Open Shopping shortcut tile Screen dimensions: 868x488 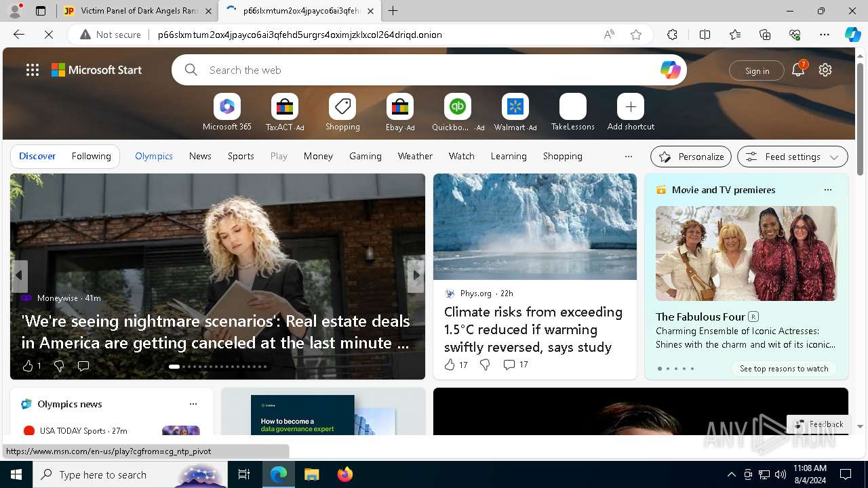click(342, 113)
